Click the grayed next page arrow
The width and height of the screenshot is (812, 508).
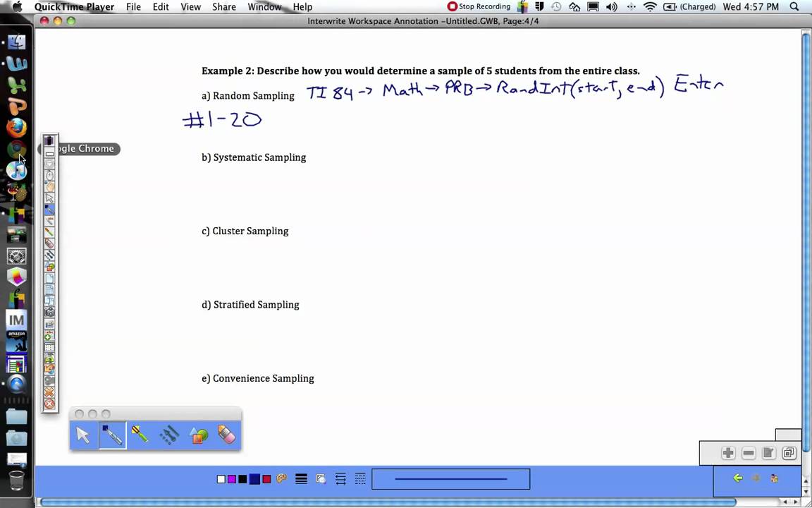(756, 478)
